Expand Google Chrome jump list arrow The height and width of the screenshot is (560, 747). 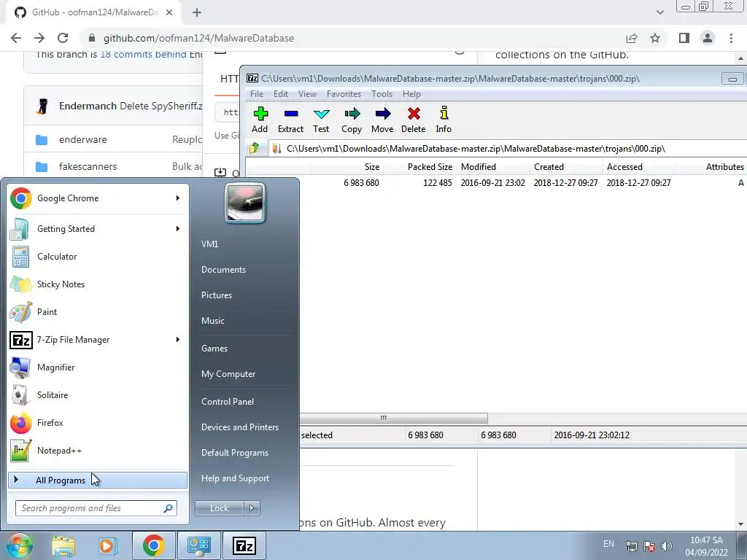(178, 198)
